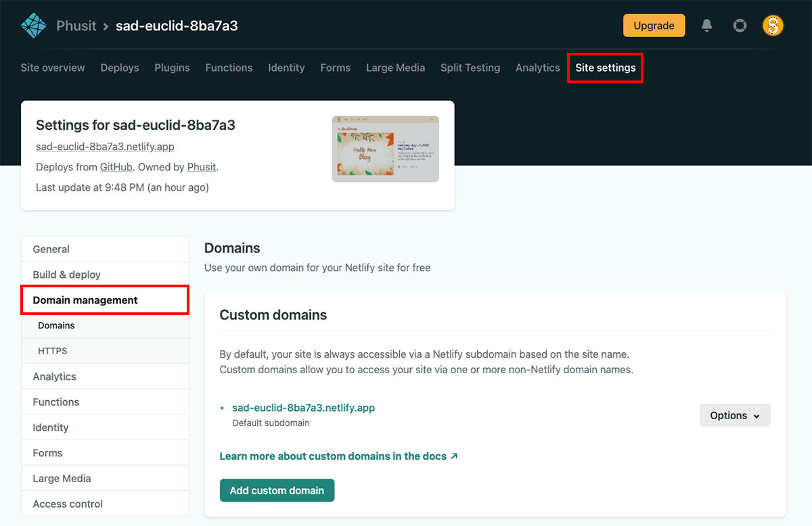This screenshot has height=526, width=812.
Task: Open the Analytics tab in top navigation
Action: (x=537, y=68)
